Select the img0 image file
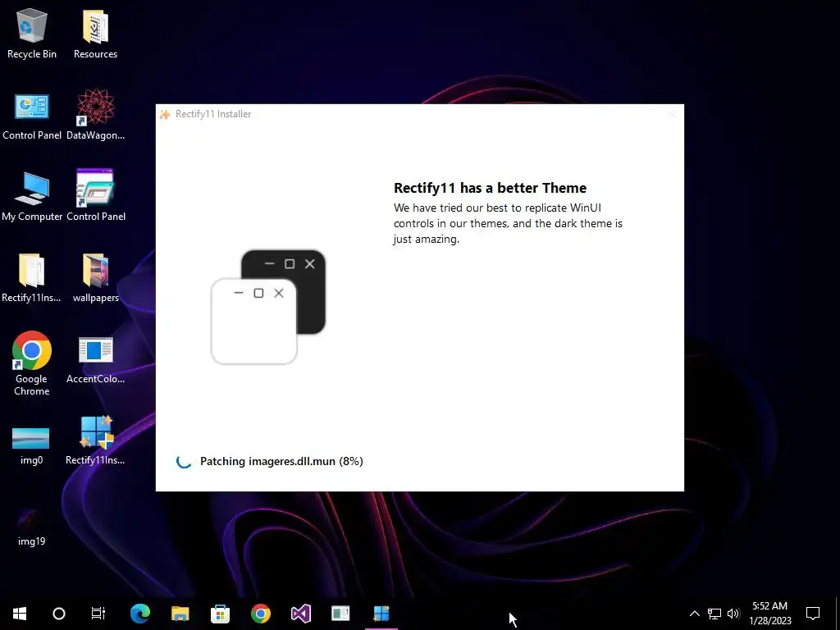Viewport: 840px width, 630px height. pyautogui.click(x=31, y=445)
